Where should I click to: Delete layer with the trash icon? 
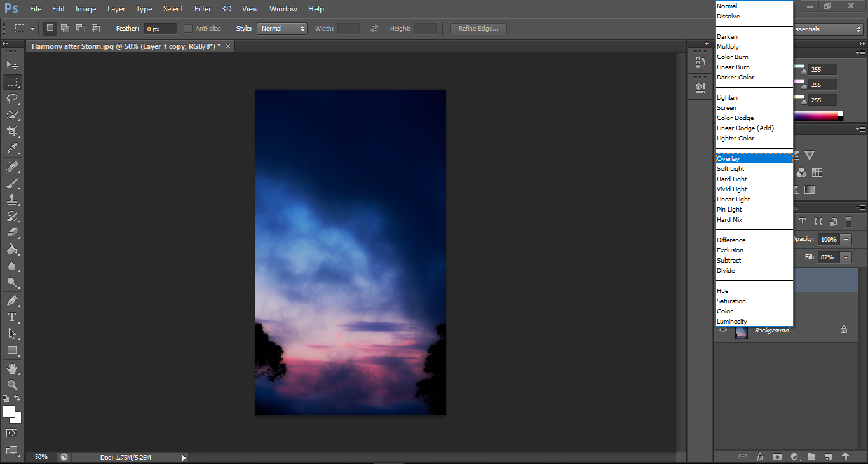tap(845, 457)
